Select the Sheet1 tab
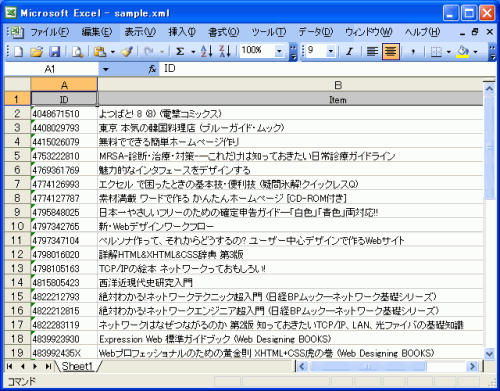This screenshot has height=391, width=500. [77, 366]
